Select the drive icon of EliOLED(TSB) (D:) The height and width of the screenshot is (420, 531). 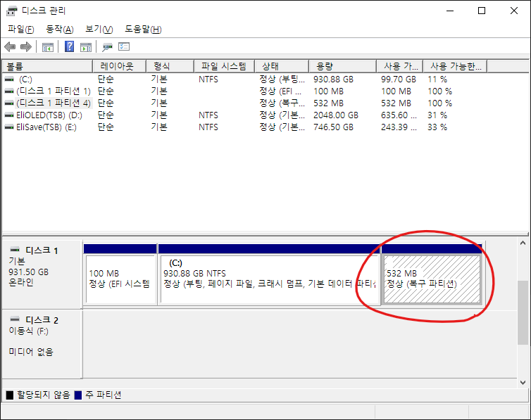tap(9, 115)
